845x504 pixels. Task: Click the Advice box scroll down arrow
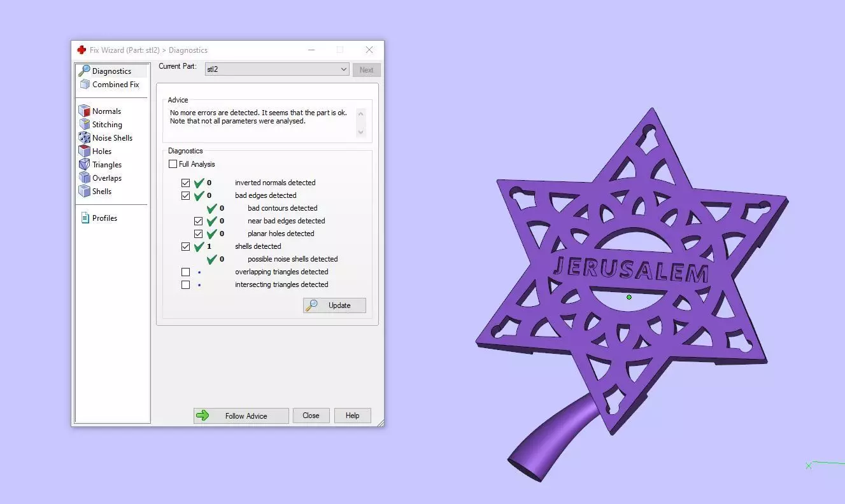[361, 132]
